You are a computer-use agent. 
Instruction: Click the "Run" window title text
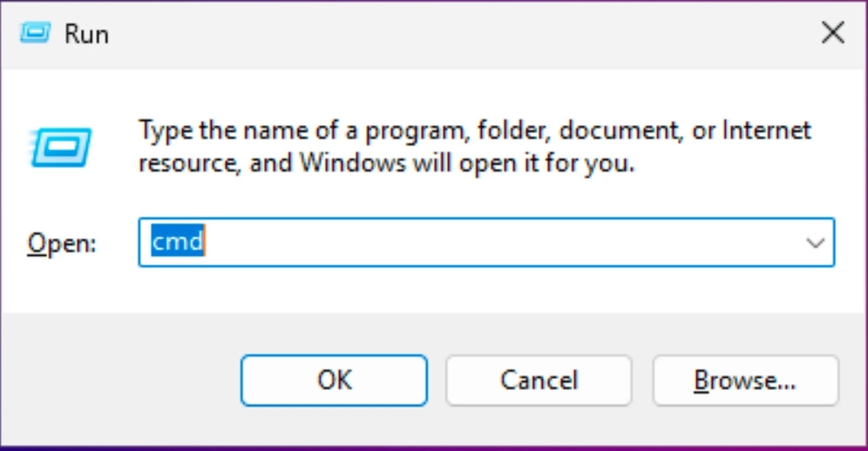click(x=86, y=34)
